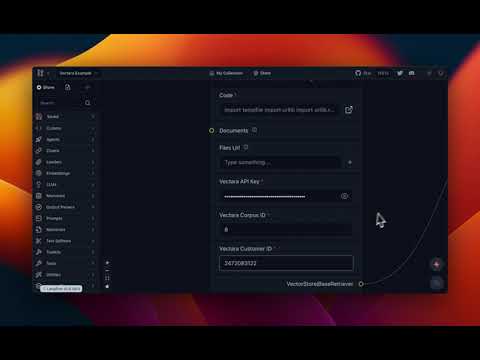Open the Discord icon link
Viewport: 480px width, 360px height.
(x=412, y=73)
